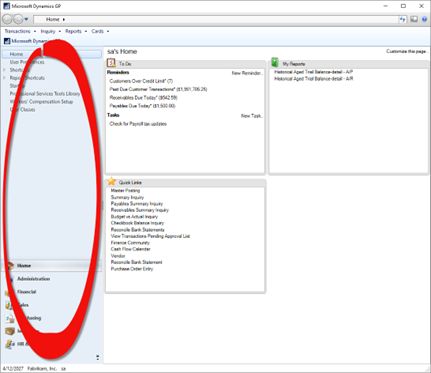Click the HR & Payroll area icon

click(x=10, y=344)
